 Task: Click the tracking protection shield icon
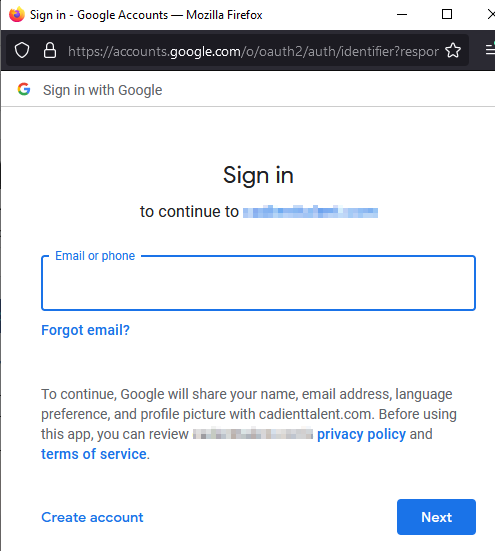[22, 51]
